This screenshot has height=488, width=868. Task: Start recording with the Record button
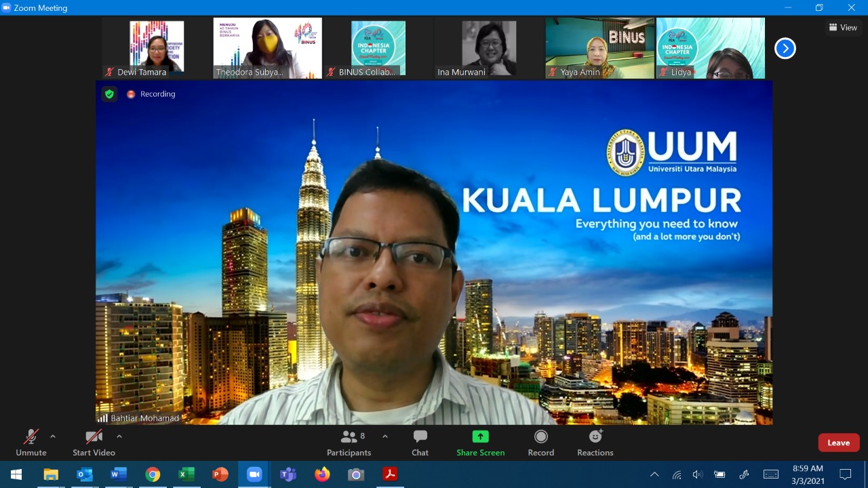540,443
